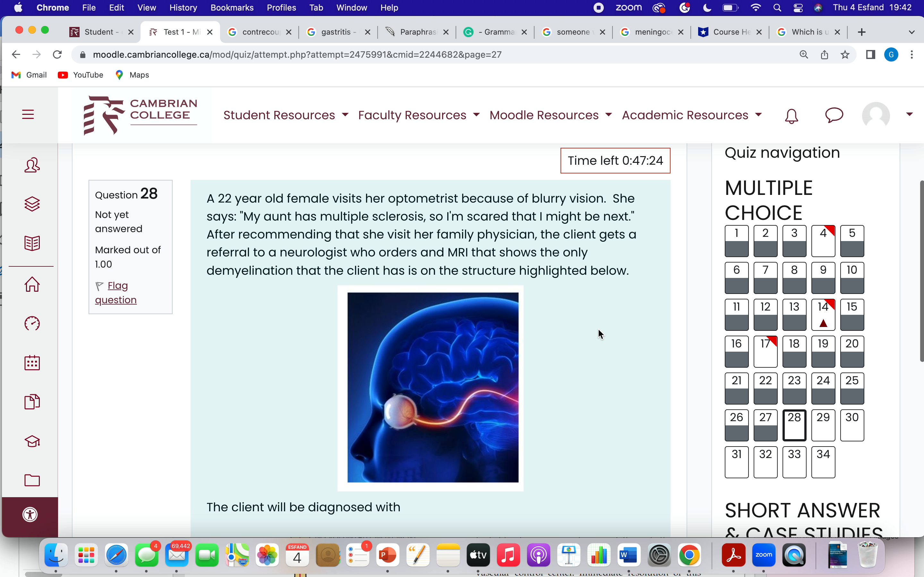Select question 34 in quiz navigation
Viewport: 924px width, 577px height.
823,462
